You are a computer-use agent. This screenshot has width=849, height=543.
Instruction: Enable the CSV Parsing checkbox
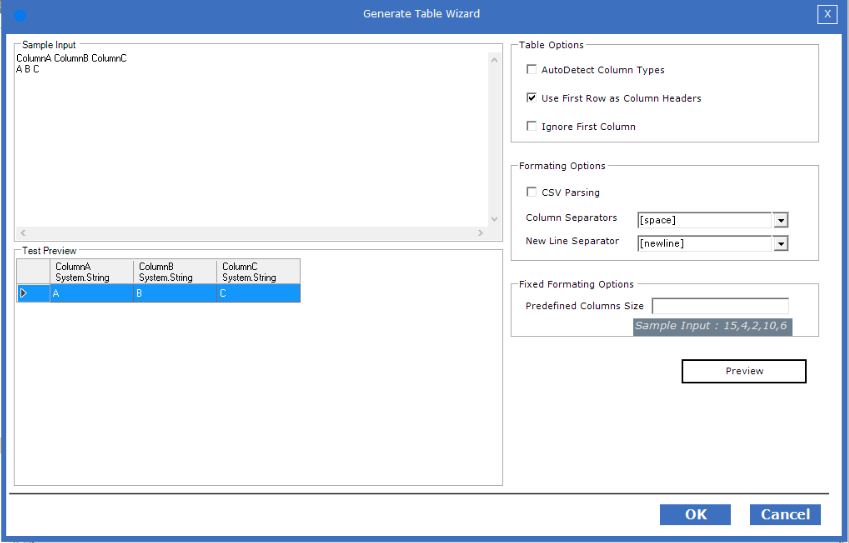531,192
